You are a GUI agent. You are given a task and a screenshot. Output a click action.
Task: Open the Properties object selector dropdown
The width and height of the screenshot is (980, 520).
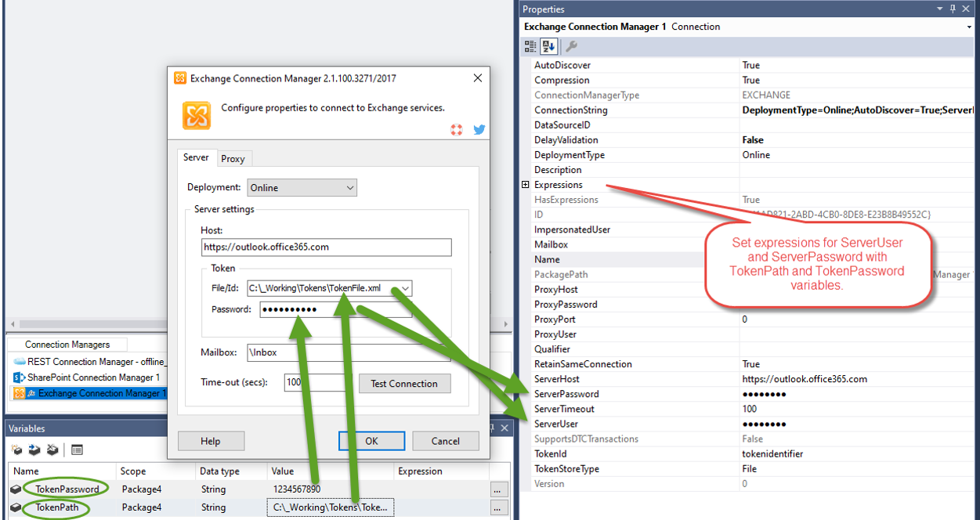click(x=971, y=27)
